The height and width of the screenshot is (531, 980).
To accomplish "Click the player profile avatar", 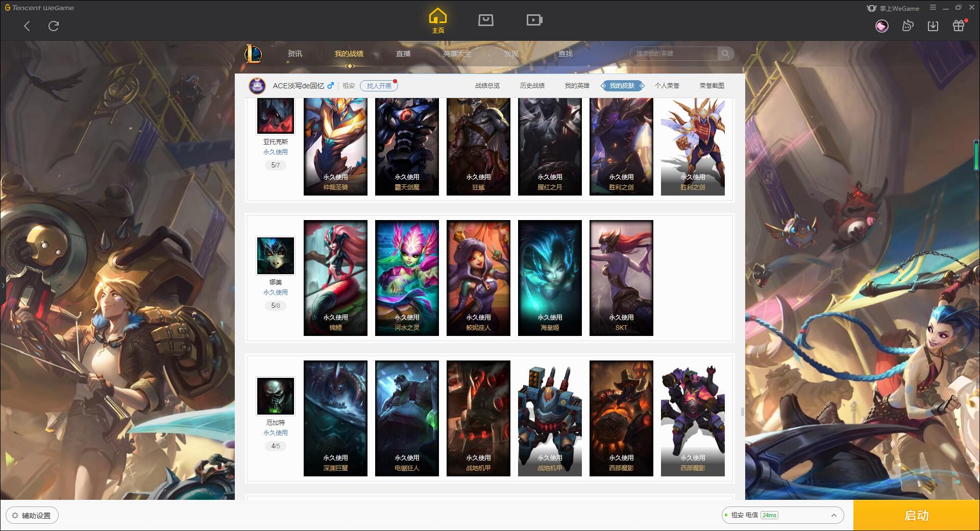I will (x=257, y=86).
